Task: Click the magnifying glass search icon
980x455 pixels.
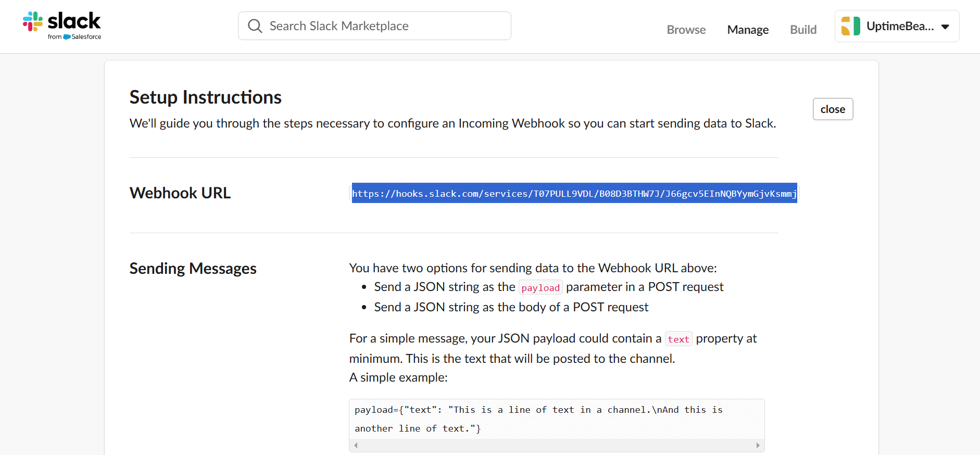Action: 255,26
